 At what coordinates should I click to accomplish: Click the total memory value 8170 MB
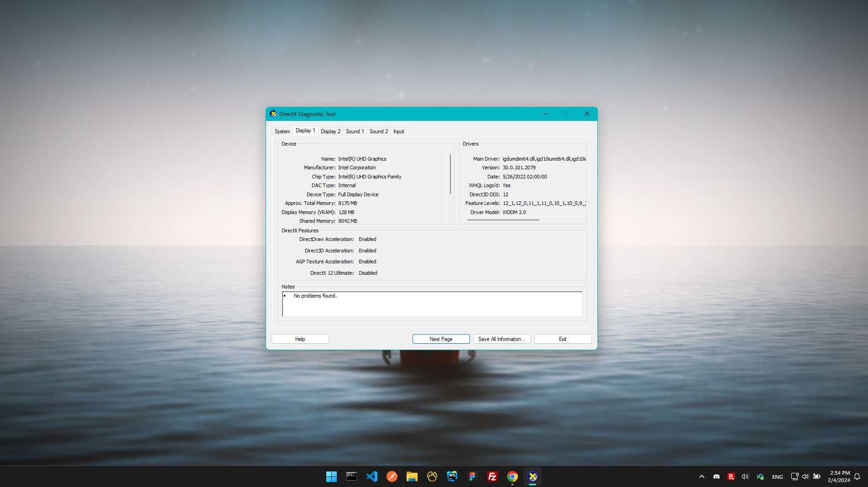click(x=347, y=203)
